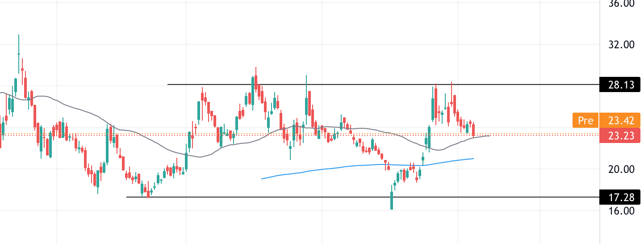The image size is (644, 244).
Task: Select the orange Pre market label
Action: coord(585,120)
